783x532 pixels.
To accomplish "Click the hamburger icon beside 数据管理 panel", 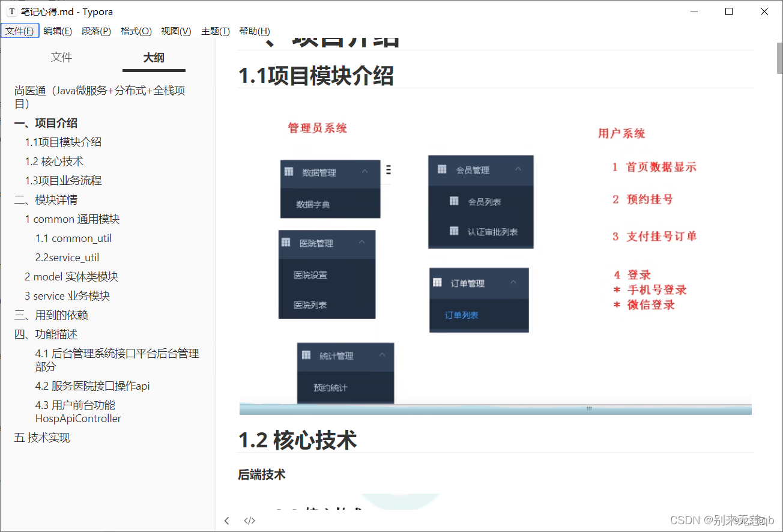I will [388, 170].
